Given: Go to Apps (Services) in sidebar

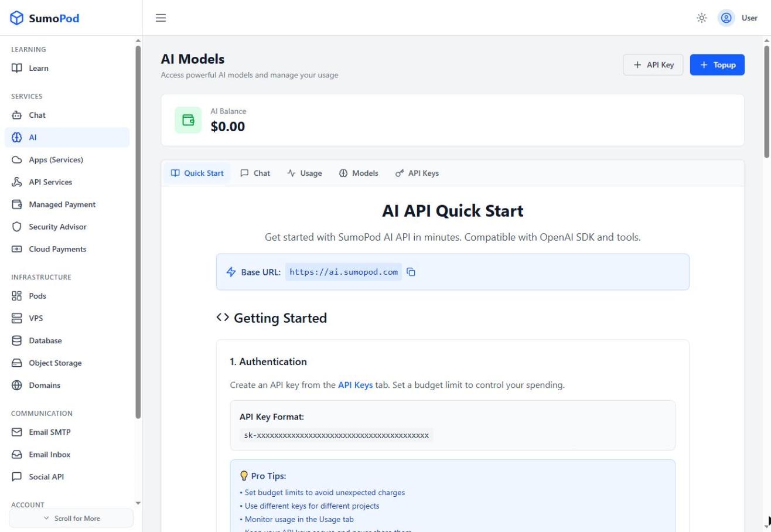Looking at the screenshot, I should 67,159.
